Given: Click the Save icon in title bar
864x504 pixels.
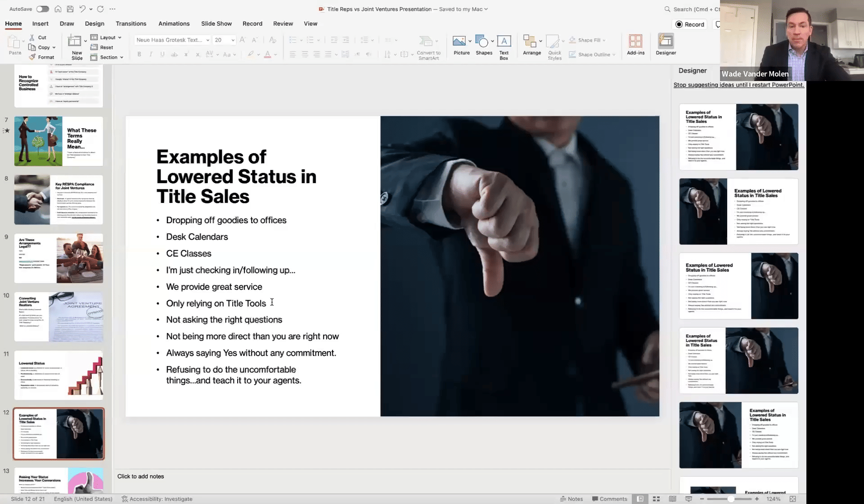Looking at the screenshot, I should pyautogui.click(x=70, y=9).
